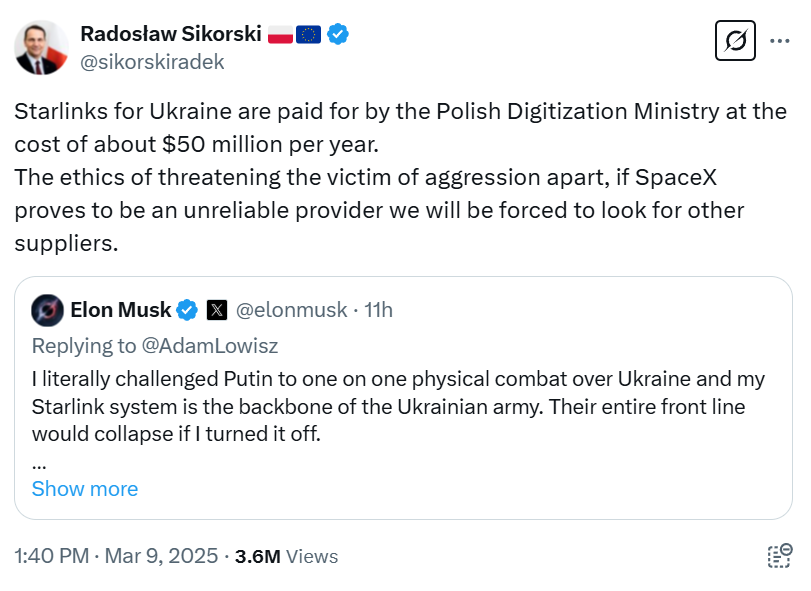Viewport: 811px width, 591px height.
Task: Click Radosław Sikorski's verified badge
Action: (337, 33)
